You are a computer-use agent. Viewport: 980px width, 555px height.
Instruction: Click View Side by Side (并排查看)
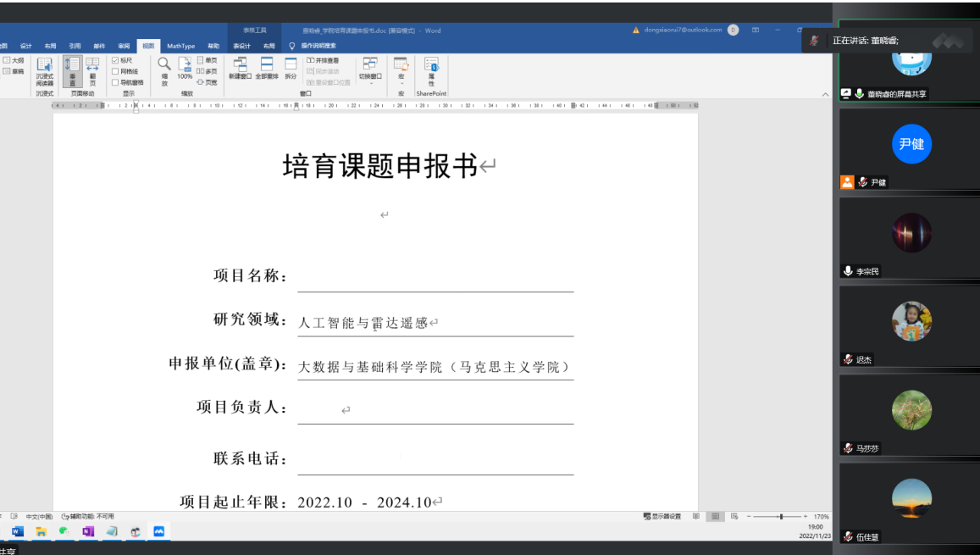323,61
